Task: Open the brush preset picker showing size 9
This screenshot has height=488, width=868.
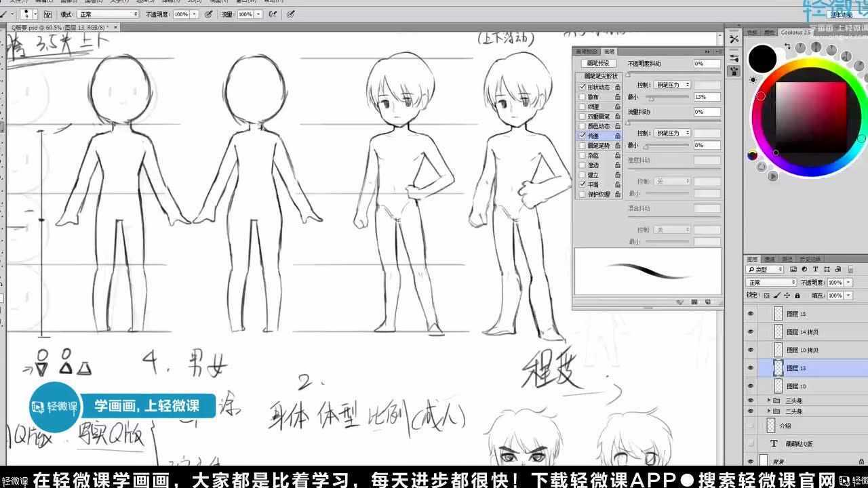Action: point(28,14)
